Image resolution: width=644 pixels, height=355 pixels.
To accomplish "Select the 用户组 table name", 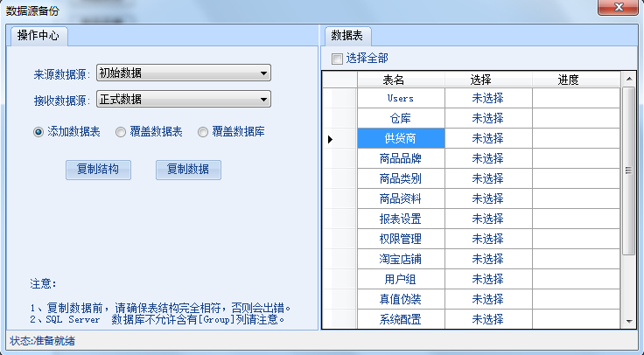I will 401,279.
